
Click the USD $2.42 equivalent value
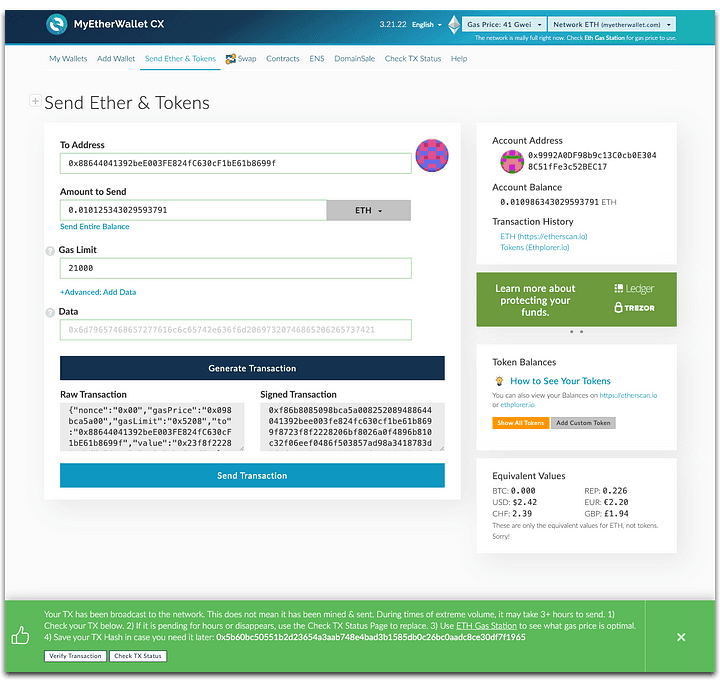(x=514, y=502)
